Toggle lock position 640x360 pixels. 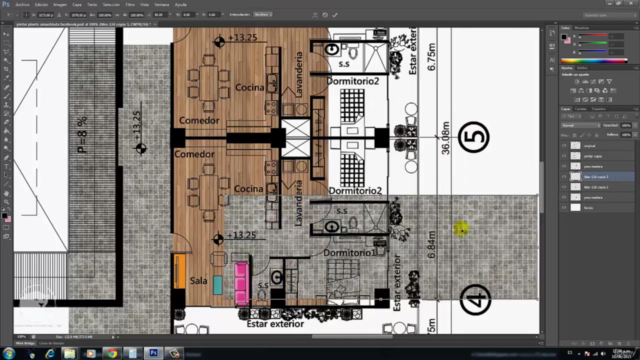589,135
